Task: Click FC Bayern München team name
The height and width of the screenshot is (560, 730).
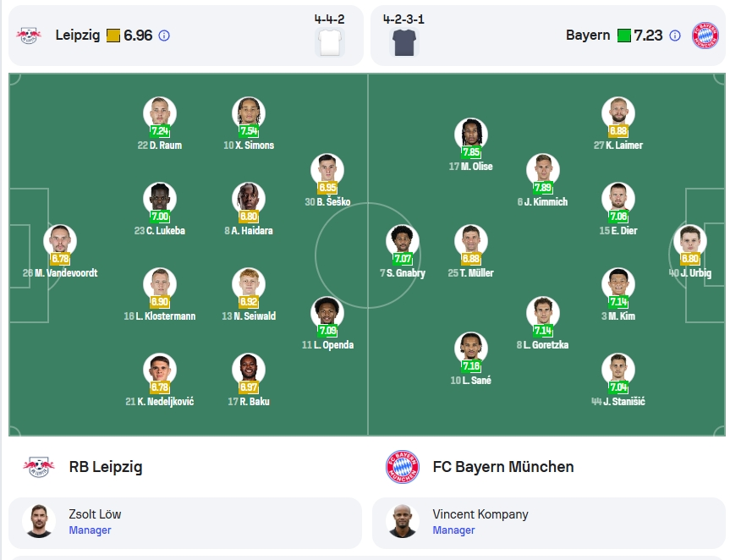Action: pyautogui.click(x=502, y=467)
